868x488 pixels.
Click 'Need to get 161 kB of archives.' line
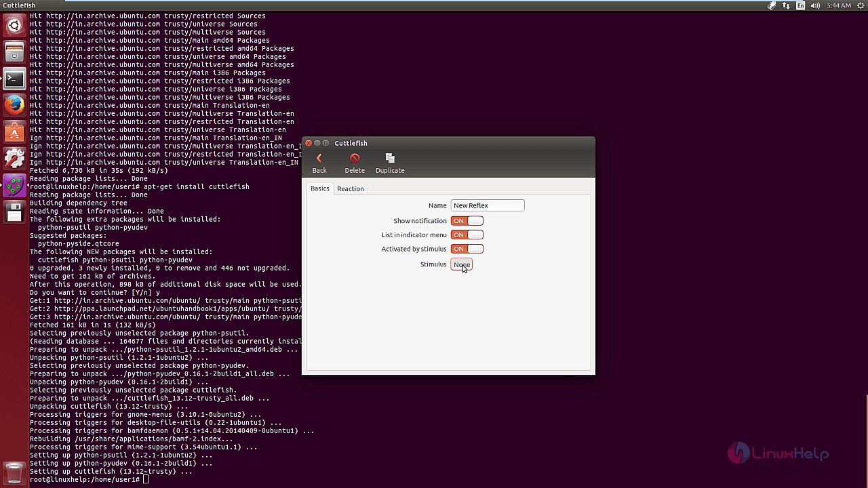click(x=92, y=276)
